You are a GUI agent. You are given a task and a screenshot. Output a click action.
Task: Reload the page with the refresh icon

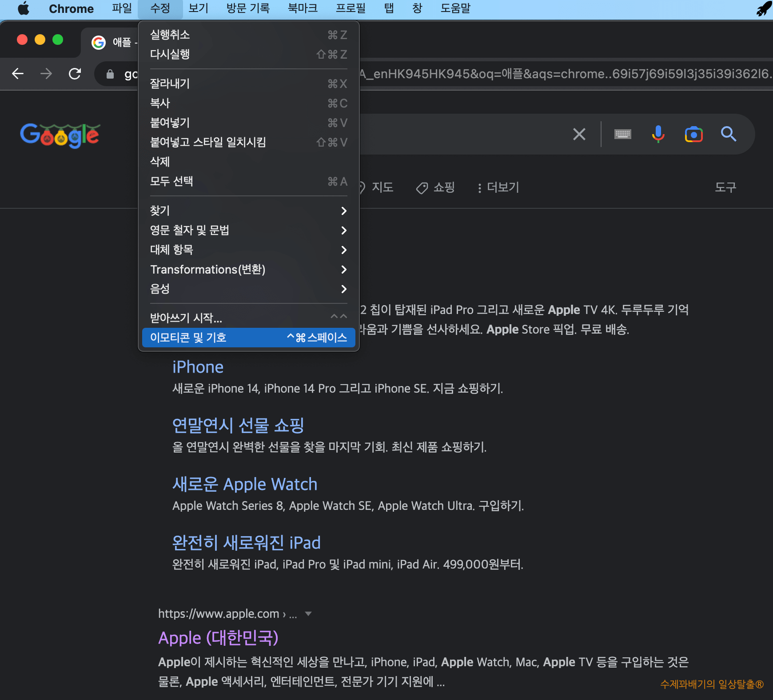coord(75,73)
